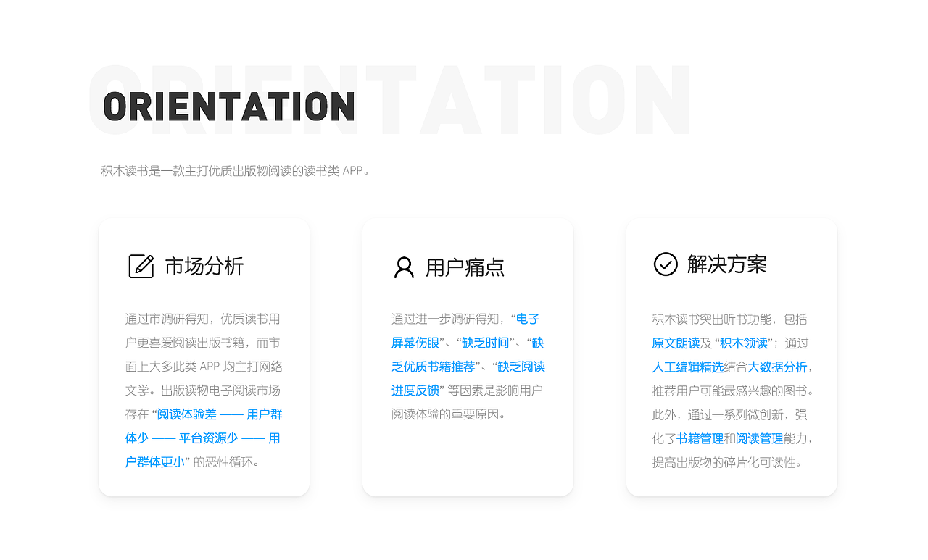Screen dimensions: 928x560
Task: Click the line 推荐用户可能最感兴趣的图书。
Action: click(734, 390)
